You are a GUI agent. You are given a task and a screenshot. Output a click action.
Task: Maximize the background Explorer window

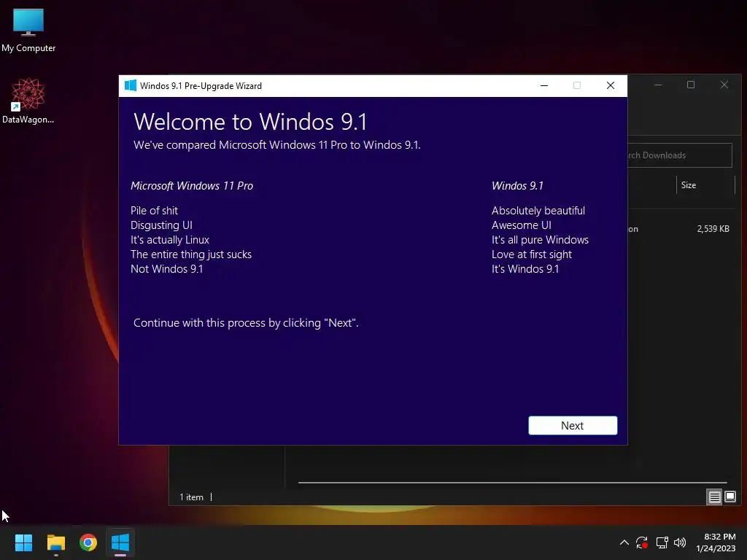click(691, 85)
